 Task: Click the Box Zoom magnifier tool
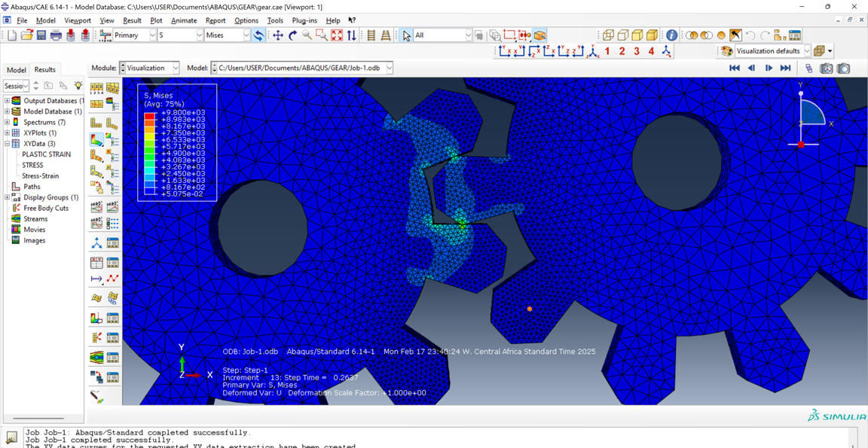[x=322, y=35]
